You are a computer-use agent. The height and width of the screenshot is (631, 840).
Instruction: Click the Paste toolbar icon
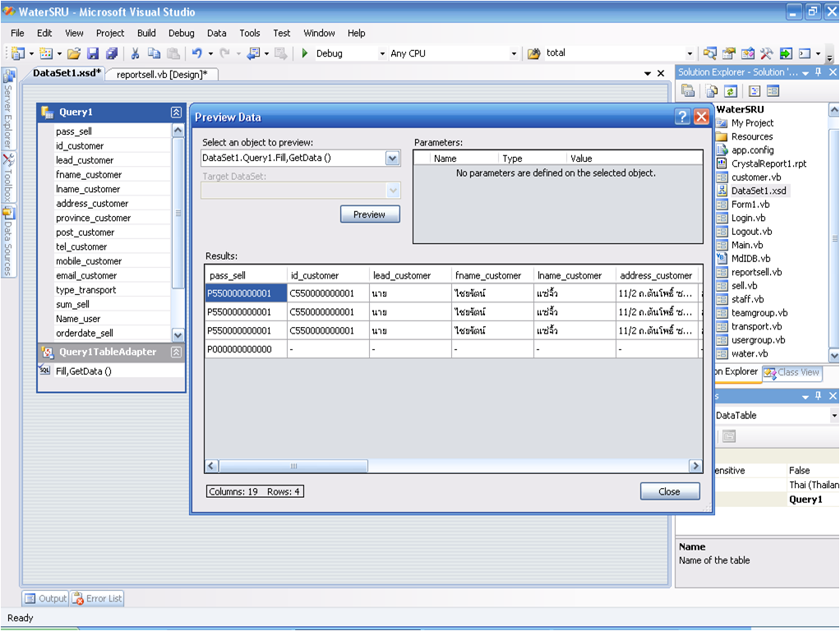click(x=173, y=53)
